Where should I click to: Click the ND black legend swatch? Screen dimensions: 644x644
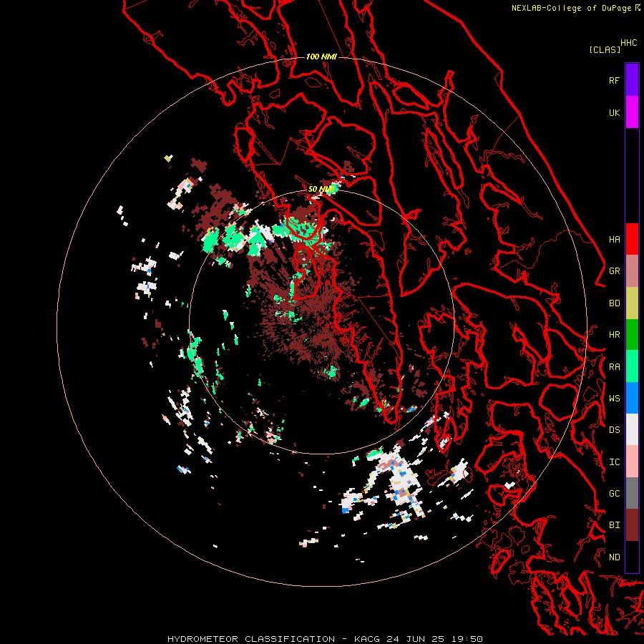pos(632,557)
